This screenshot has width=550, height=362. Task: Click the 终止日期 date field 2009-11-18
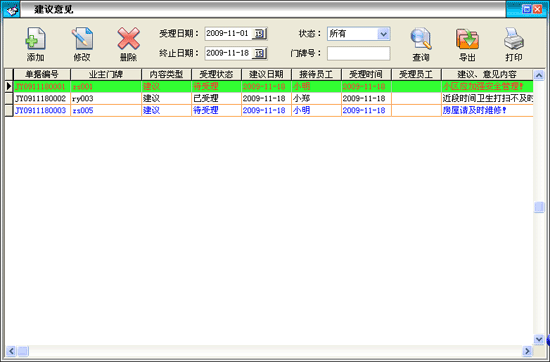pyautogui.click(x=228, y=53)
